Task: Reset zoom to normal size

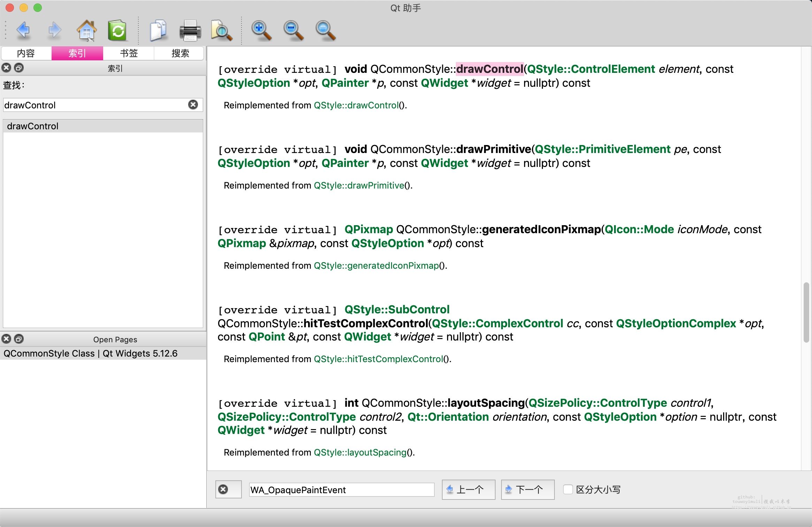Action: pos(325,30)
